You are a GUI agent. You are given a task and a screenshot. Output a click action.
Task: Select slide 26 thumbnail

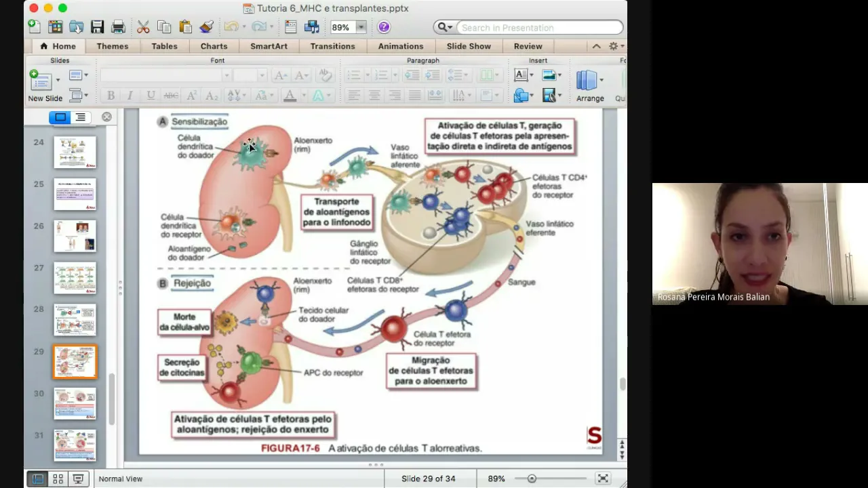75,236
